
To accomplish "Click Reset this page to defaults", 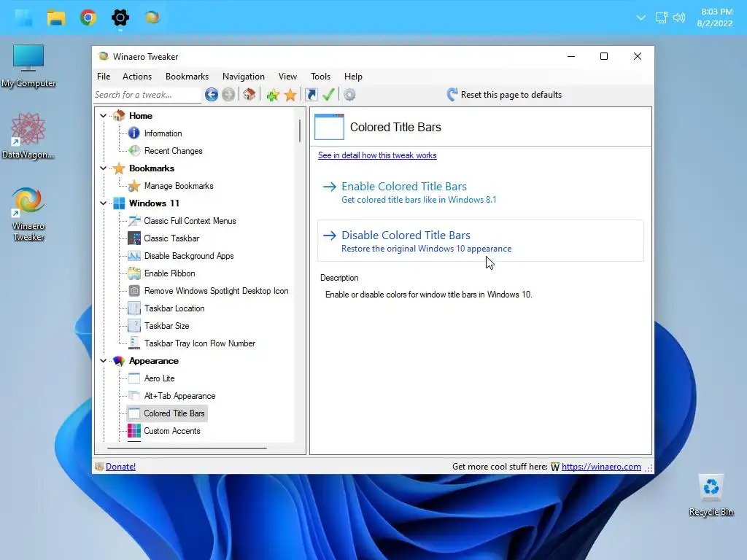I will (504, 95).
